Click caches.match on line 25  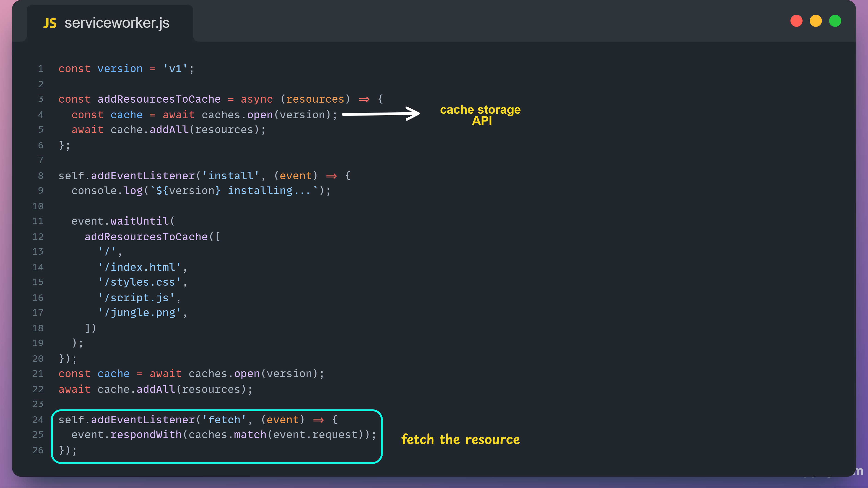tap(227, 435)
